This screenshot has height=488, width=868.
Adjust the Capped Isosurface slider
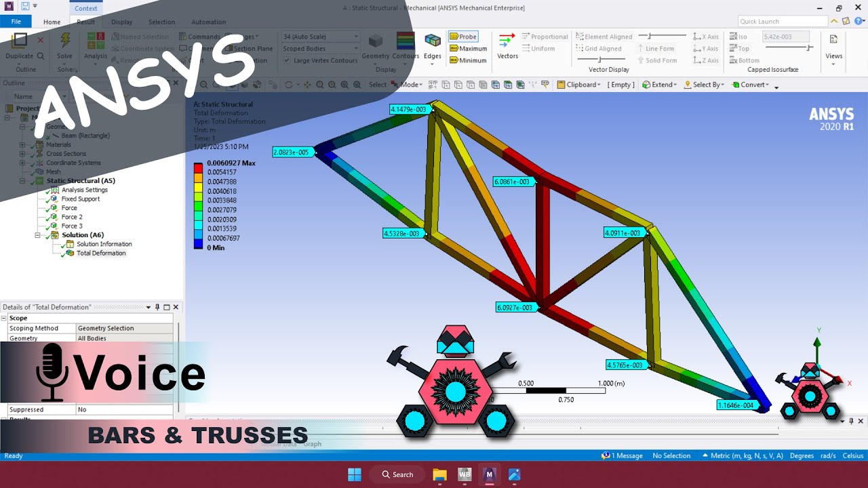pos(789,48)
